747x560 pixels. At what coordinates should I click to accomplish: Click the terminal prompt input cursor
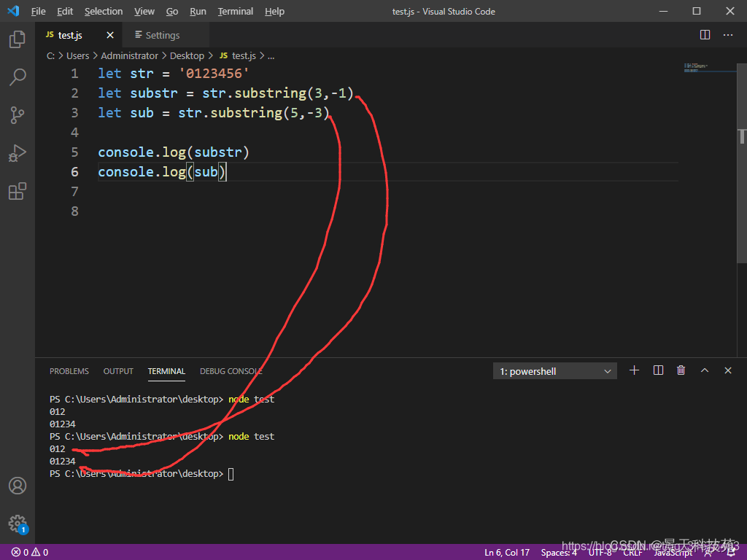click(231, 474)
